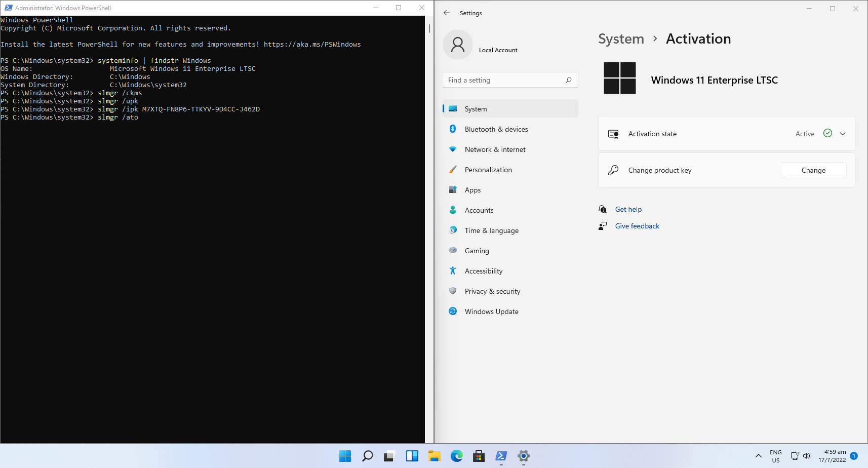Select Gaming in sidebar
868x468 pixels.
click(x=510, y=251)
